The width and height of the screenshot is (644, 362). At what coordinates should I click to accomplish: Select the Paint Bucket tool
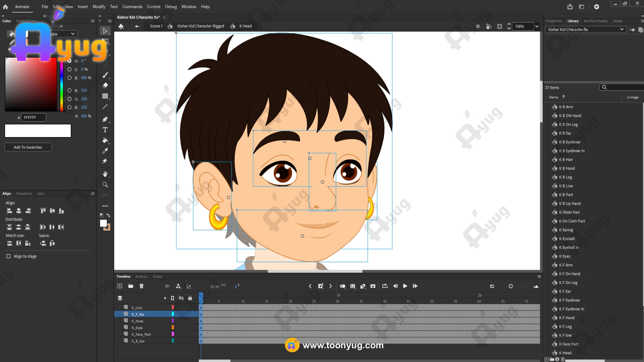pos(105,140)
